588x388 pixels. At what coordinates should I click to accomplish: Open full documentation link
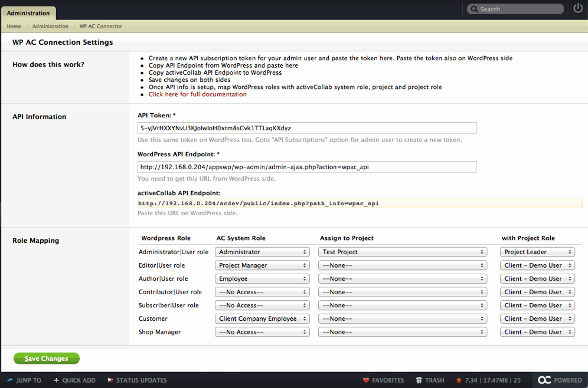(x=198, y=94)
